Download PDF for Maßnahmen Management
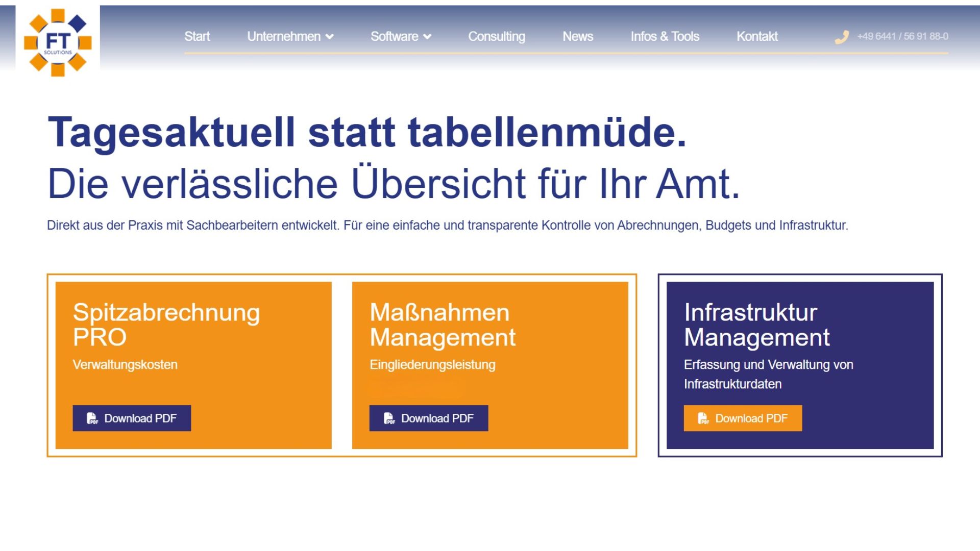This screenshot has height=551, width=980. pos(429,418)
